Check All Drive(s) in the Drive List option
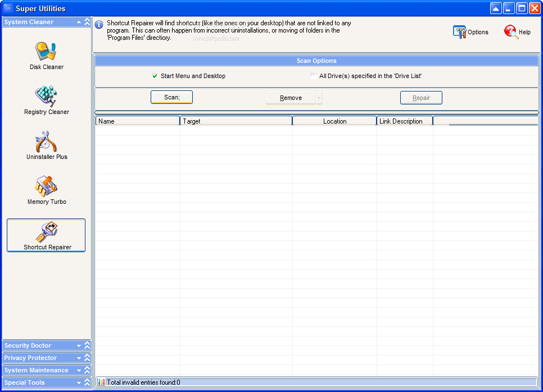This screenshot has height=392, width=543. click(x=313, y=76)
